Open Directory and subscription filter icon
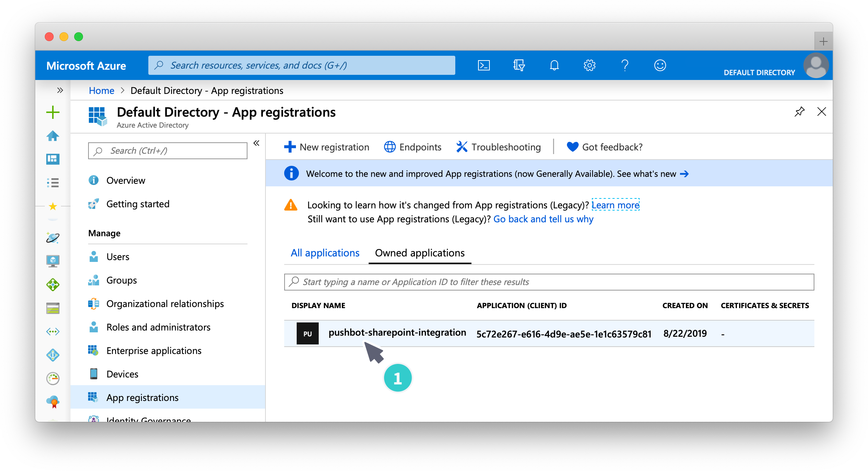868x471 pixels. coord(519,65)
